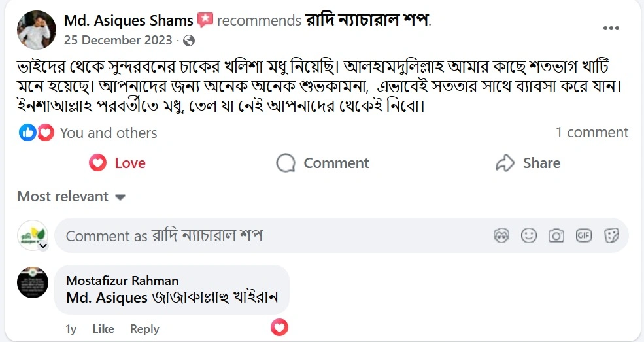Open Md. Asiques Shams profile picture

tap(36, 29)
